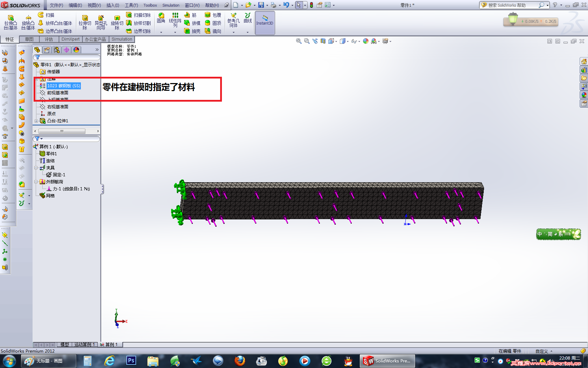
Task: Click the 包覆 wrap tool
Action: [x=213, y=15]
